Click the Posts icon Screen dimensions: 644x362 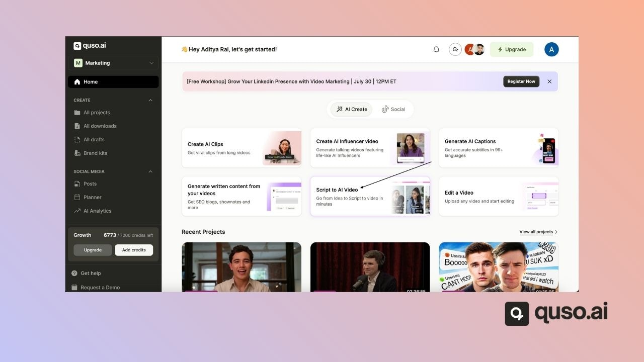tap(77, 184)
